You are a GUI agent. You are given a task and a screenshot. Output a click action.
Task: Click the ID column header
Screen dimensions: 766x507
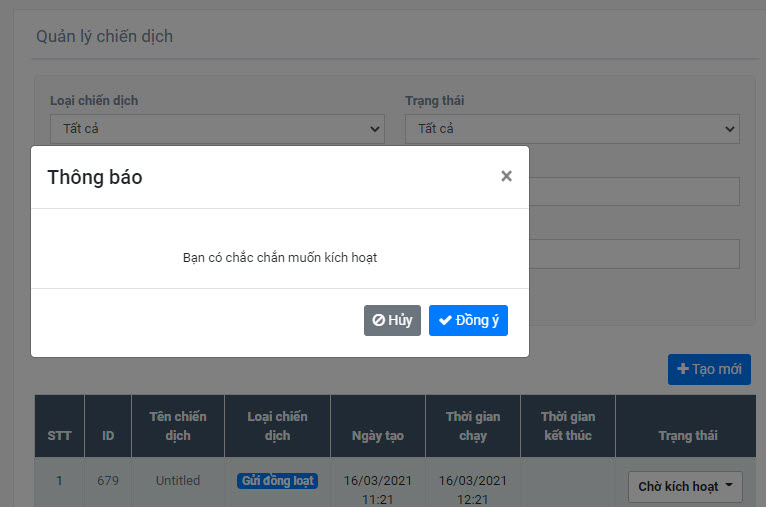[x=108, y=436]
